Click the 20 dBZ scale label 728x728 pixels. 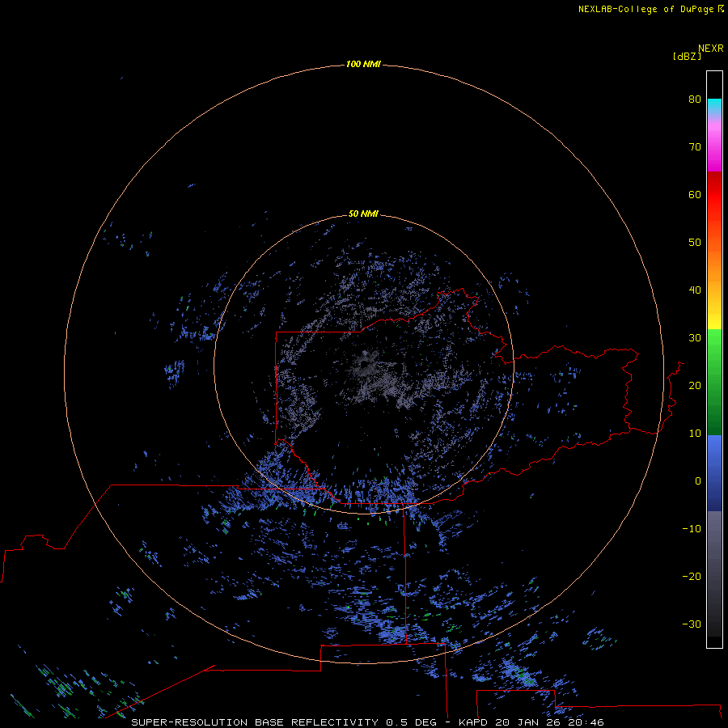point(695,386)
